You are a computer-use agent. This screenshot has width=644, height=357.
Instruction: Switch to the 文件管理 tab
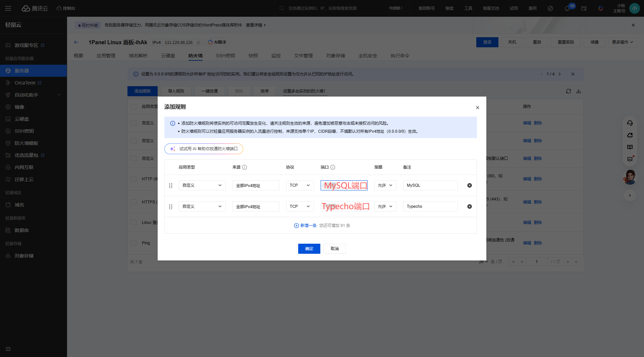click(303, 56)
